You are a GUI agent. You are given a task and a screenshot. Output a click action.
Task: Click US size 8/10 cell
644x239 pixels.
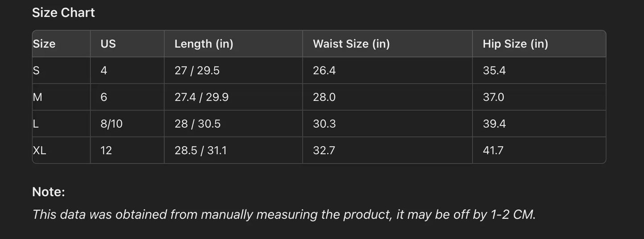point(111,124)
